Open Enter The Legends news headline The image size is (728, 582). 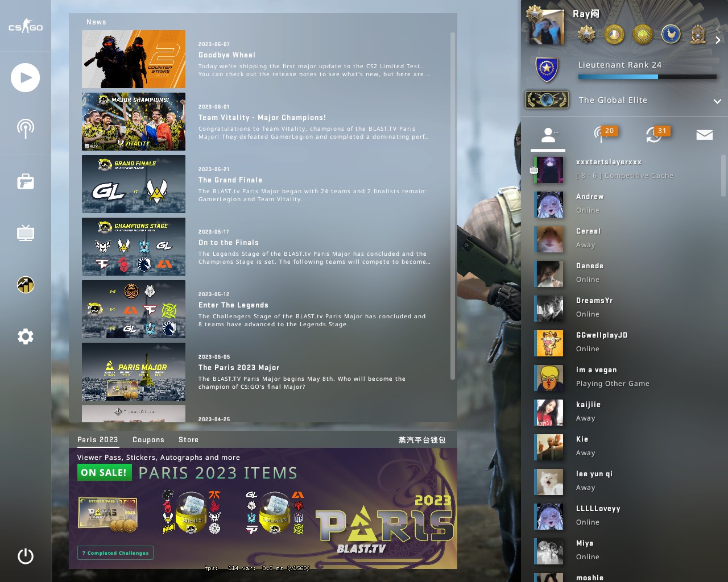tap(233, 305)
